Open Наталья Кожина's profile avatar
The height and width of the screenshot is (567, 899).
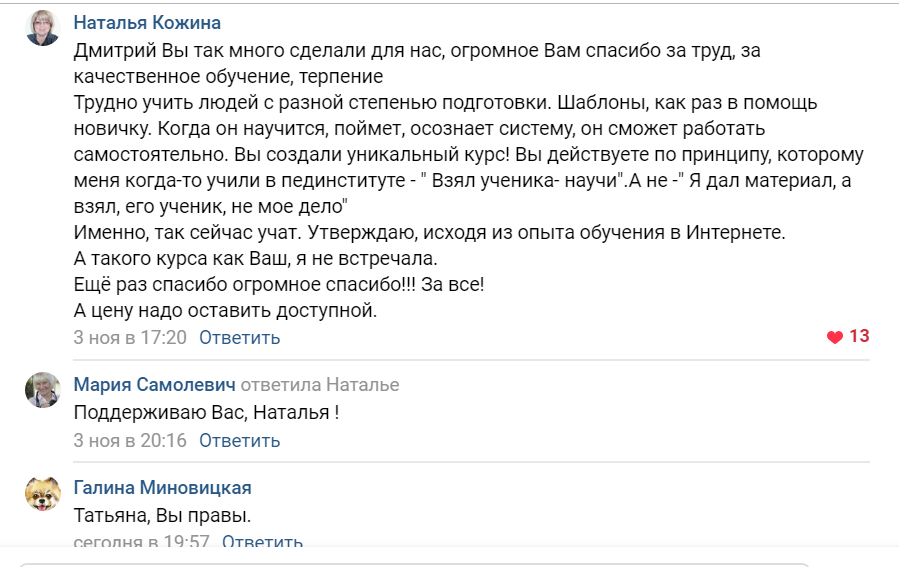(x=42, y=29)
